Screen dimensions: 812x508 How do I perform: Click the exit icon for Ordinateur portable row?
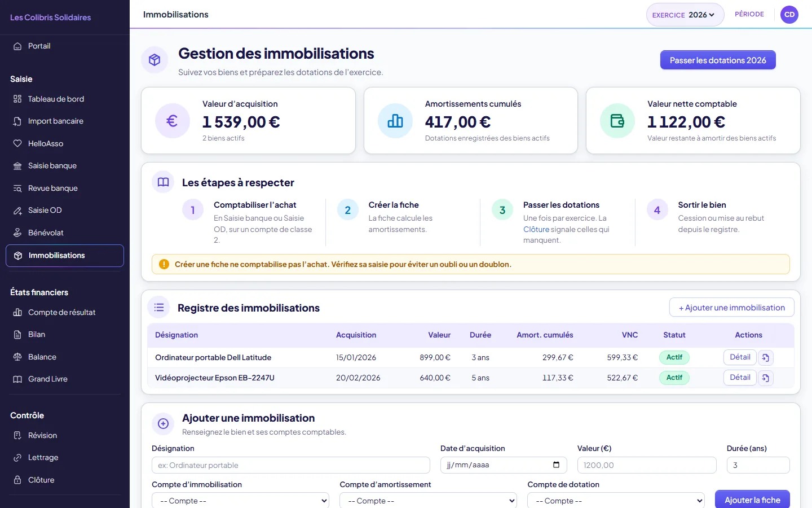click(766, 358)
